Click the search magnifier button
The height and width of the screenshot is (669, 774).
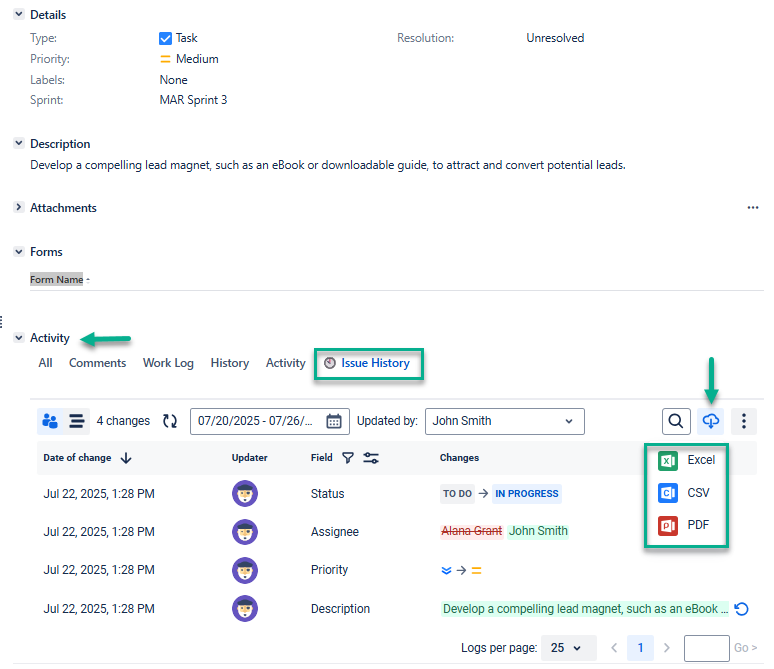676,421
